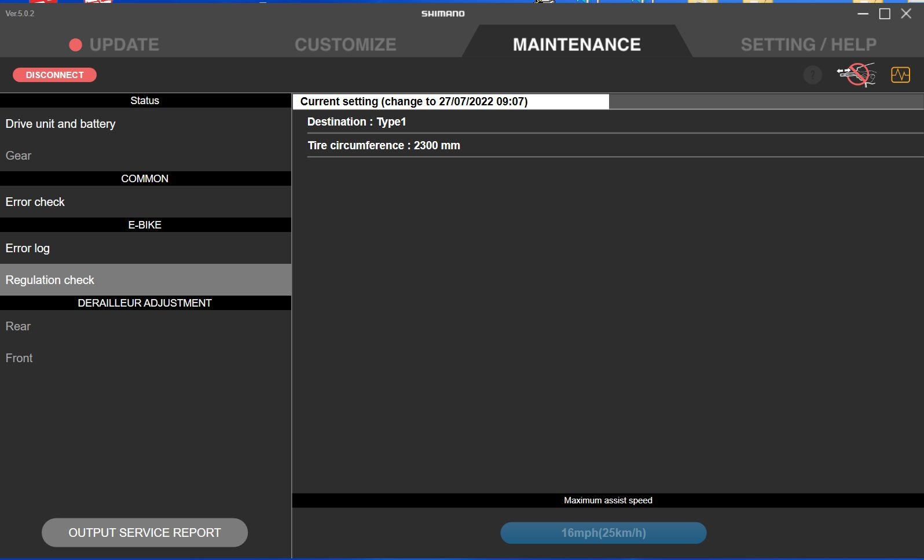Click the Status section header
The image size is (924, 560).
coord(145,101)
